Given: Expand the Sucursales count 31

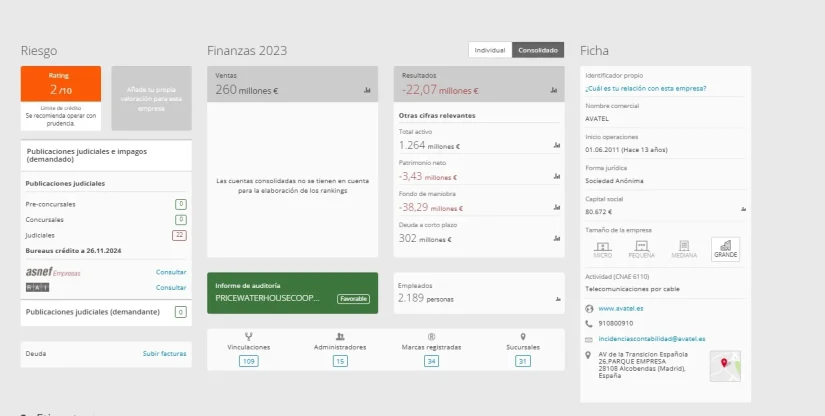Looking at the screenshot, I should (x=522, y=361).
